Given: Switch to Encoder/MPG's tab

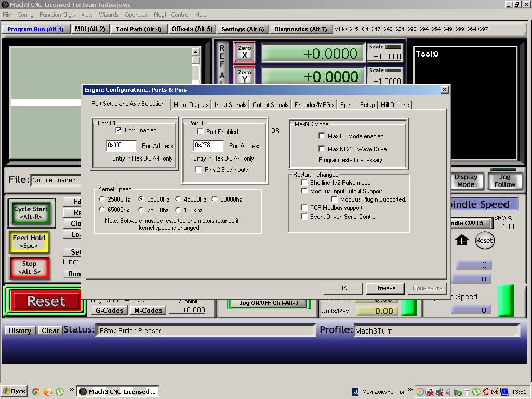Looking at the screenshot, I should 314,105.
